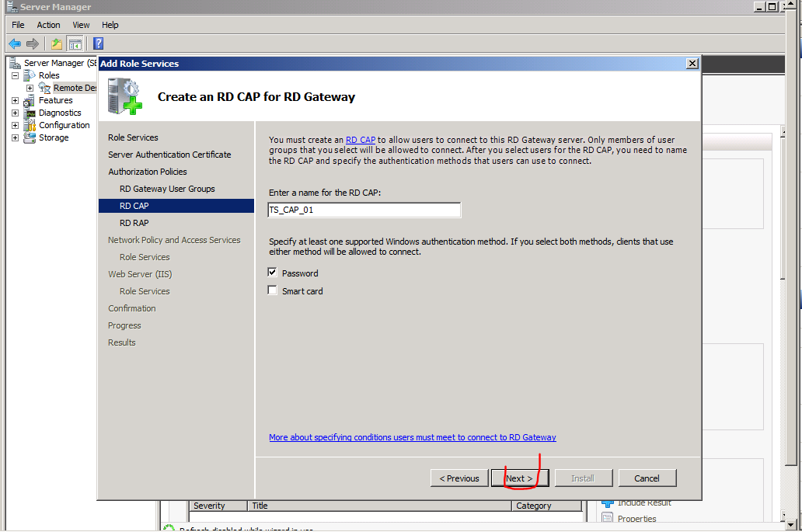Click the blue Help toolbar icon

pyautogui.click(x=98, y=44)
